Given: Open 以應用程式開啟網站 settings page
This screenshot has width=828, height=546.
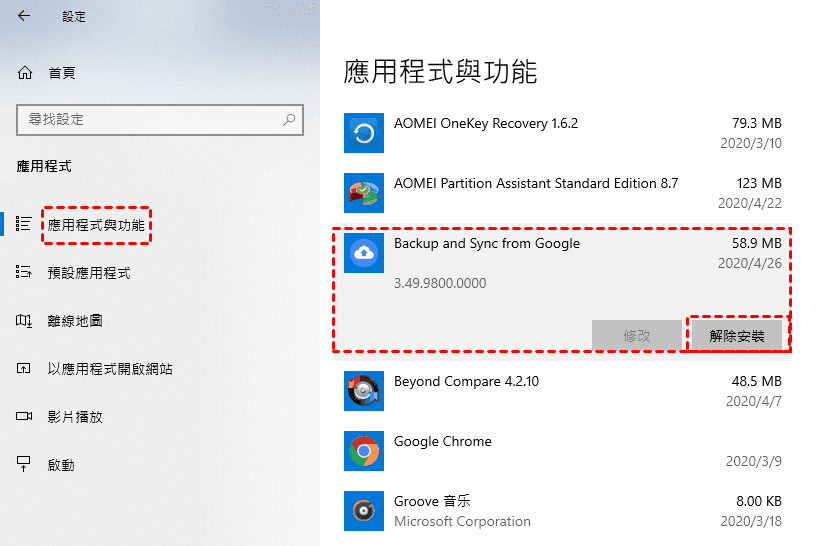Looking at the screenshot, I should pos(110,369).
